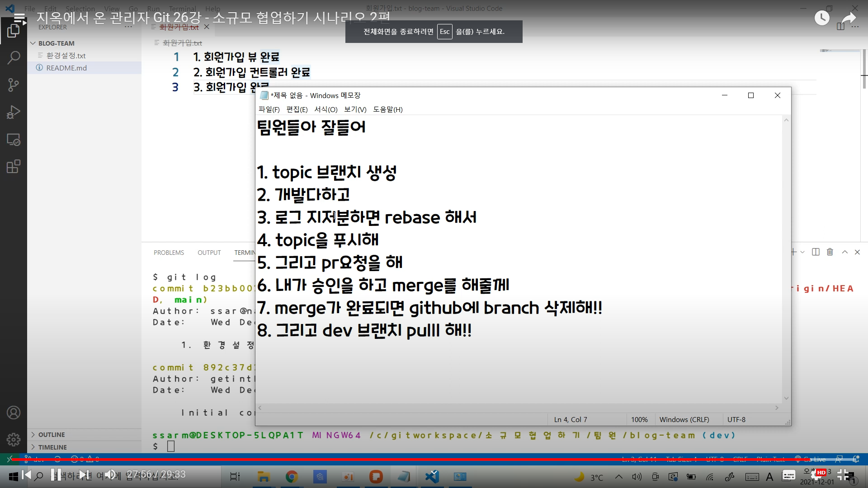This screenshot has width=868, height=488.
Task: Open Notepad 도움말(H) menu
Action: [x=388, y=109]
